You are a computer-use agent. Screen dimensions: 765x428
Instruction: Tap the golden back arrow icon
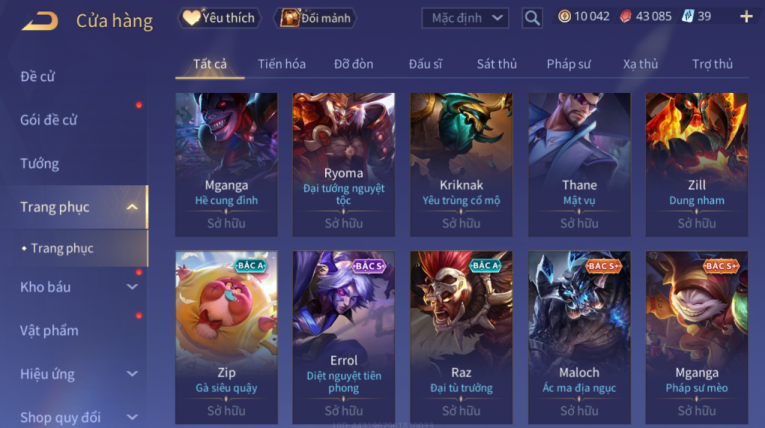tap(40, 20)
